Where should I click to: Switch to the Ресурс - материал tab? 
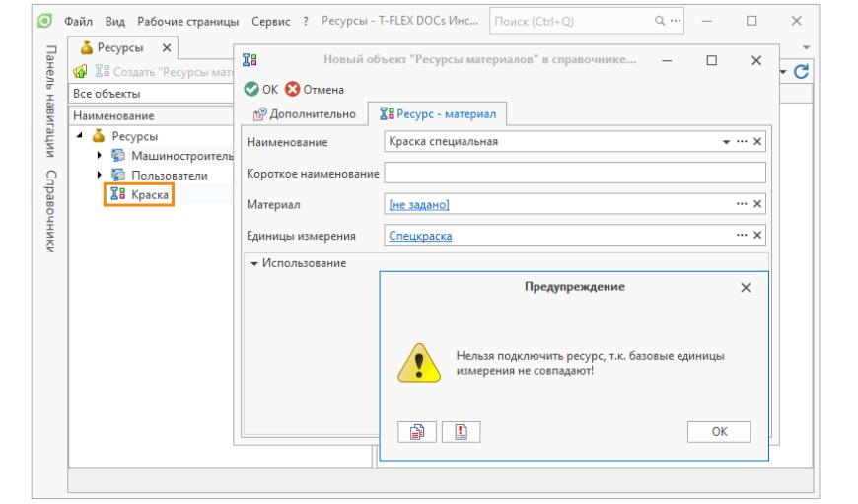click(x=438, y=113)
